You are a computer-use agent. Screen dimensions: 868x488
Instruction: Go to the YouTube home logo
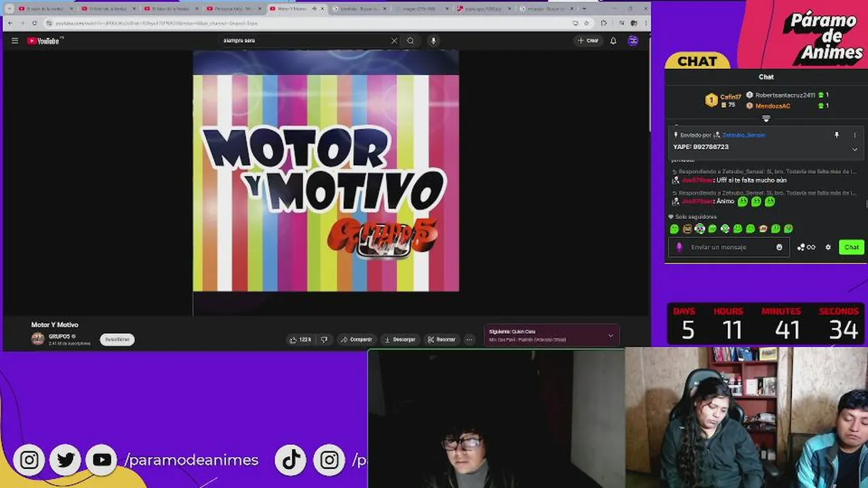pos(45,41)
